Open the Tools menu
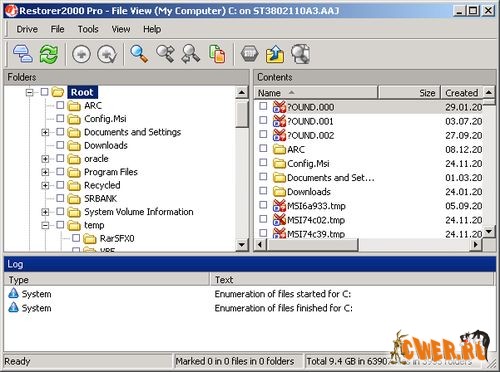The image size is (500, 372). pyautogui.click(x=88, y=29)
